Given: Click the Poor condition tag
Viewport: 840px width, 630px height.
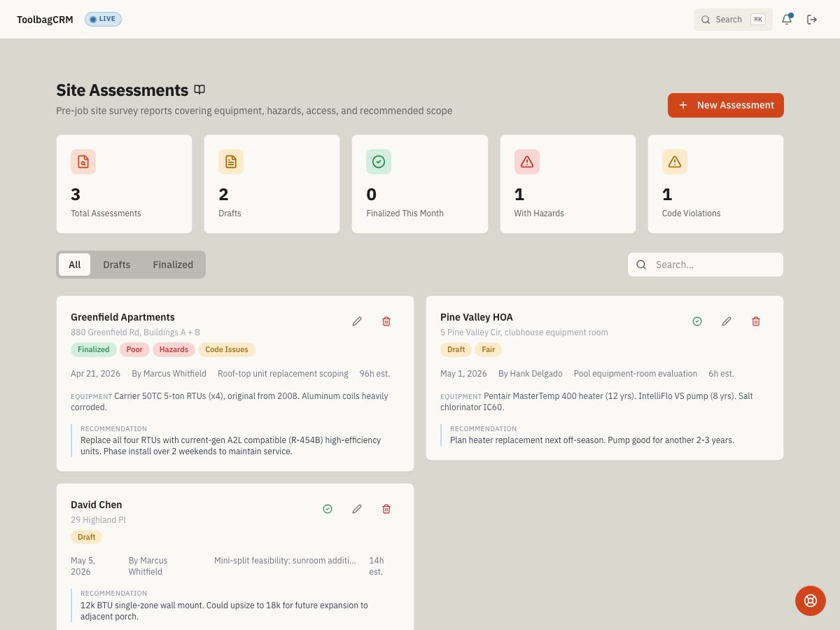Looking at the screenshot, I should [134, 349].
